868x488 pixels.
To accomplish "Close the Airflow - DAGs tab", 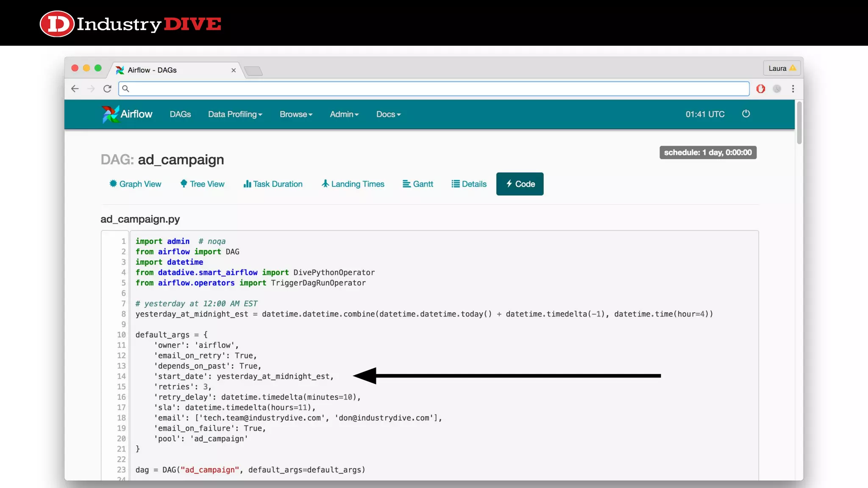I will 234,70.
